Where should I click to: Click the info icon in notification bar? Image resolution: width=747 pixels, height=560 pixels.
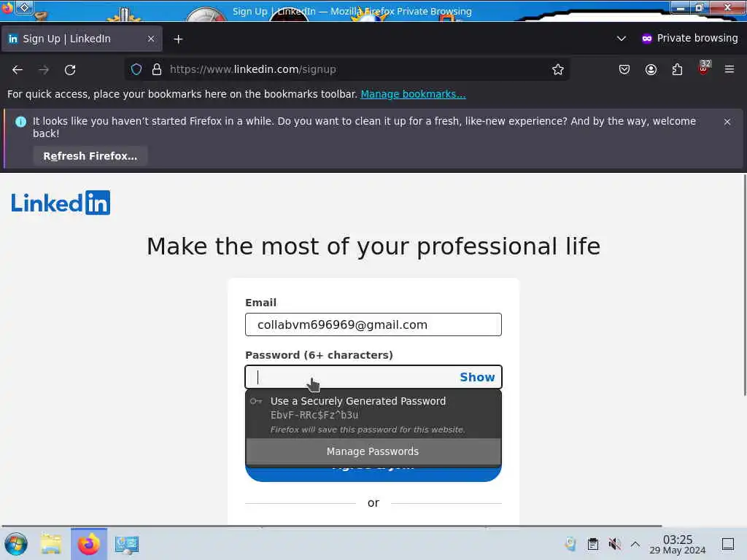[21, 122]
